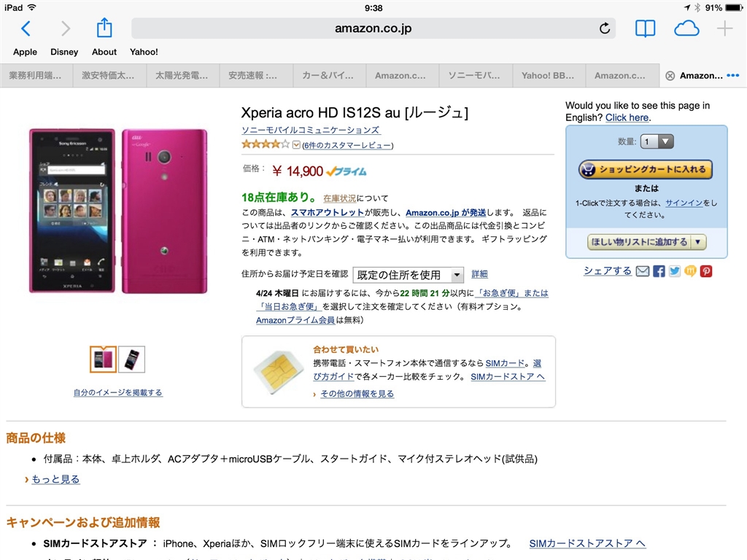Add item to shopping cart
This screenshot has height=560, width=747.
pyautogui.click(x=645, y=169)
